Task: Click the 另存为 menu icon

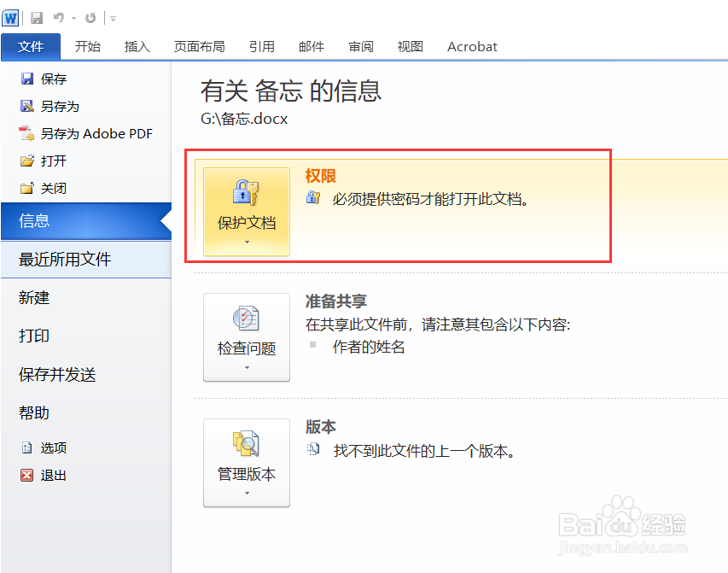Action: click(x=27, y=106)
